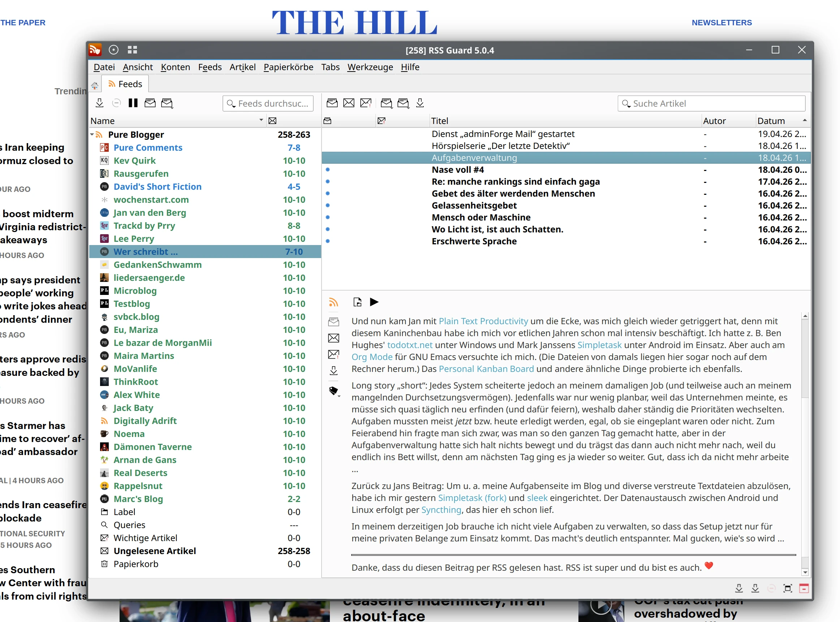Collapse the Pure Blogger feed tree

pyautogui.click(x=92, y=134)
